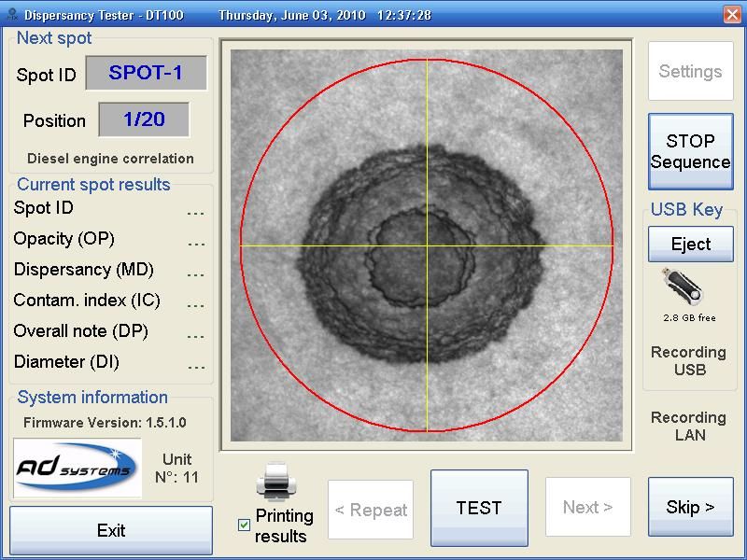Click the title bar application icon

[x=13, y=15]
